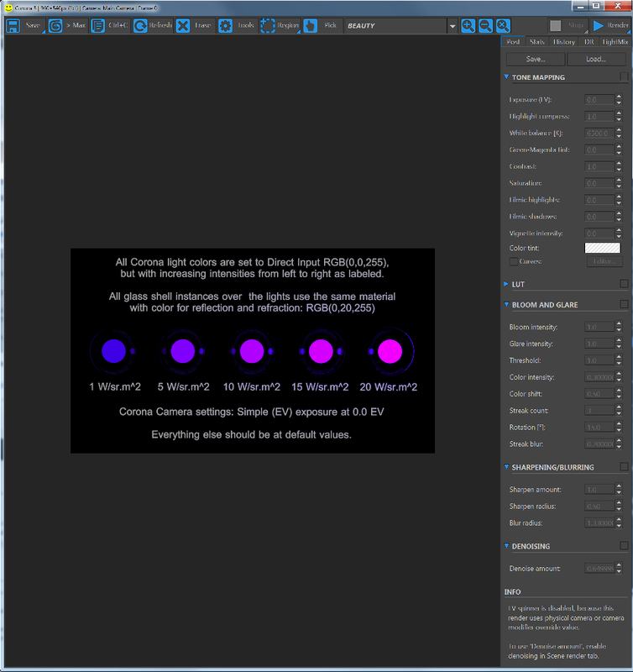Click the Erase X icon
The width and height of the screenshot is (633, 672).
[183, 26]
